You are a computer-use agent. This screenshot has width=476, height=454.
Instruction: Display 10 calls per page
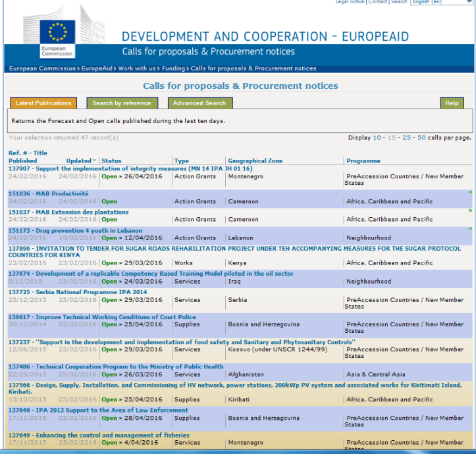pyautogui.click(x=377, y=138)
